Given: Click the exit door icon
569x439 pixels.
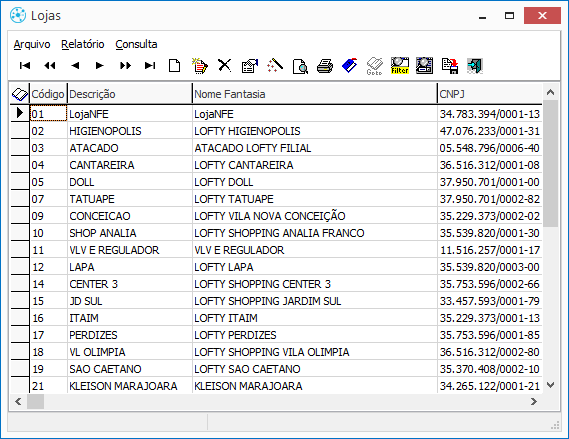Looking at the screenshot, I should click(x=475, y=66).
